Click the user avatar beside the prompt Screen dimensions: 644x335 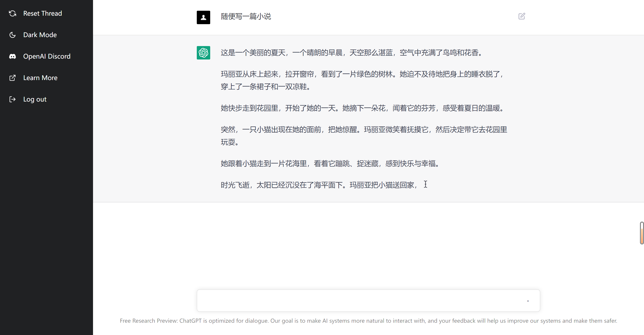click(203, 17)
